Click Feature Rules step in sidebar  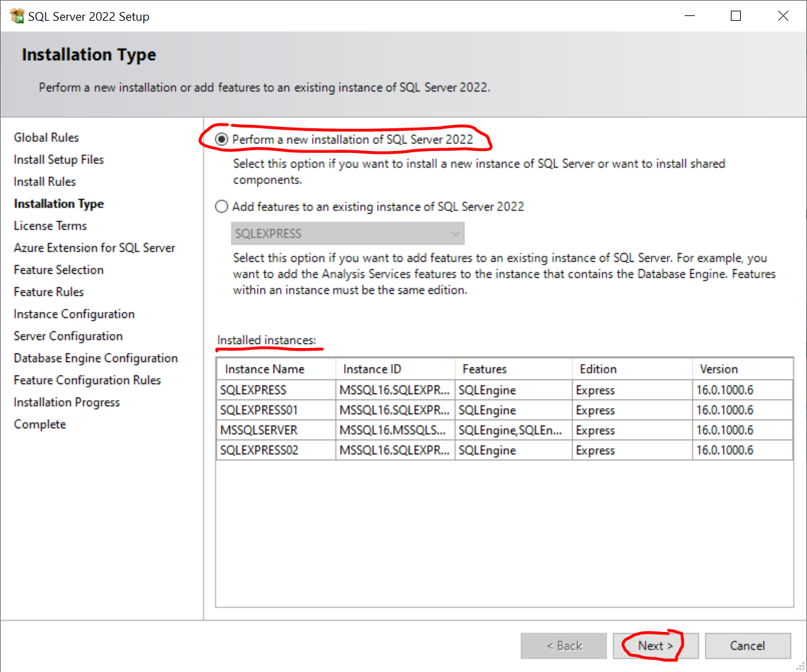pyautogui.click(x=49, y=292)
